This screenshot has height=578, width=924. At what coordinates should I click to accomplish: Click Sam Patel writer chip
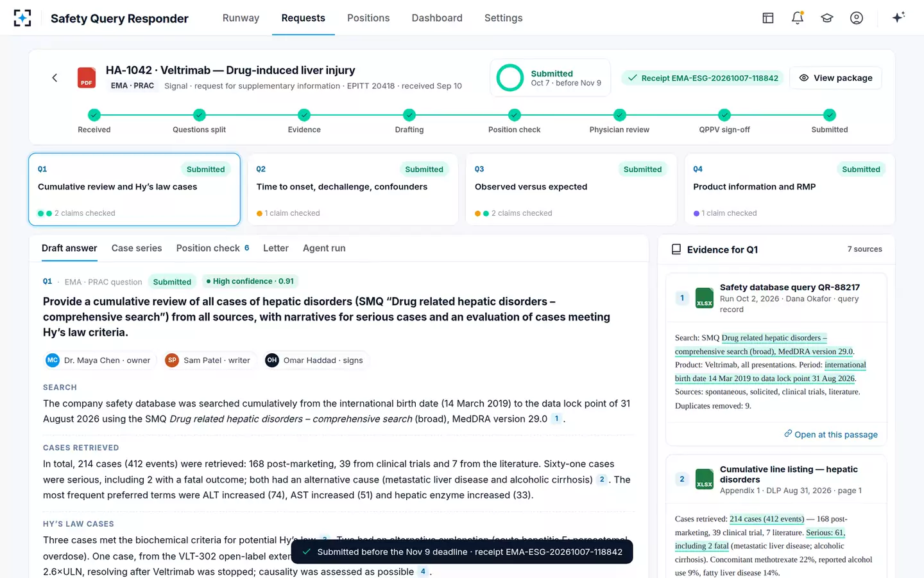click(208, 360)
